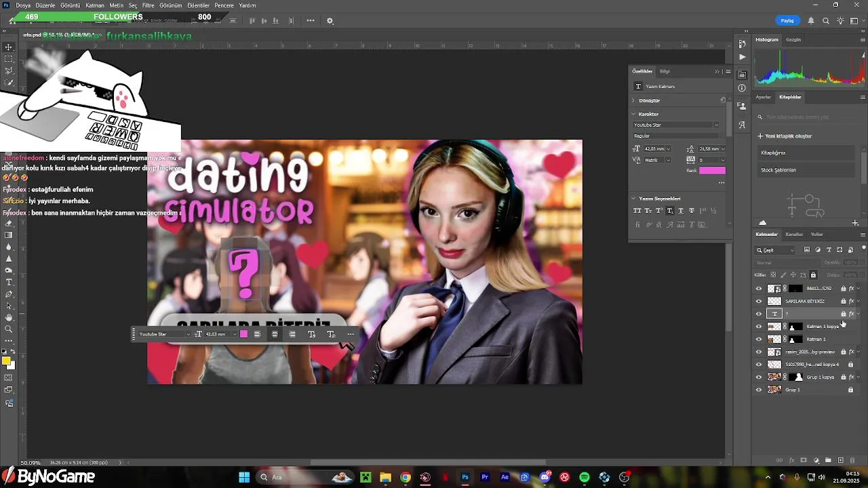Select the Move tool
The height and width of the screenshot is (488, 868).
[x=9, y=47]
